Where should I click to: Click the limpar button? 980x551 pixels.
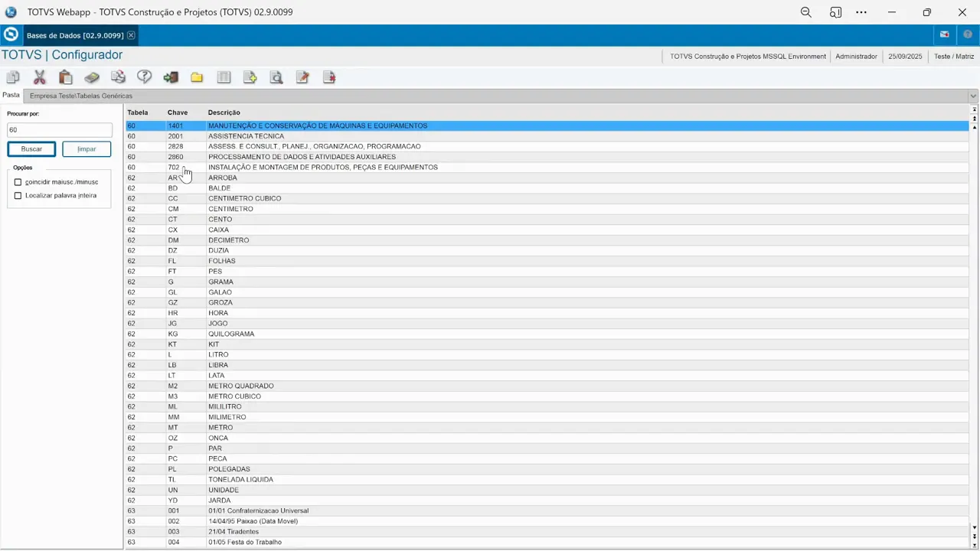[x=86, y=148]
